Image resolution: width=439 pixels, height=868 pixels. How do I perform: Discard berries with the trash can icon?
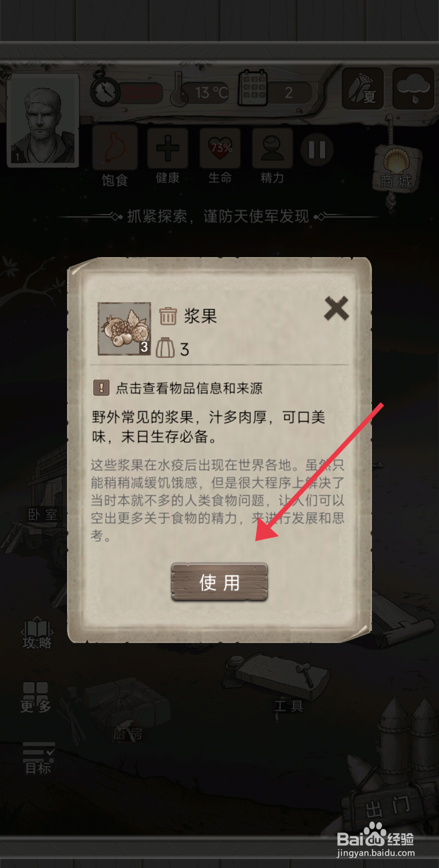(x=167, y=316)
